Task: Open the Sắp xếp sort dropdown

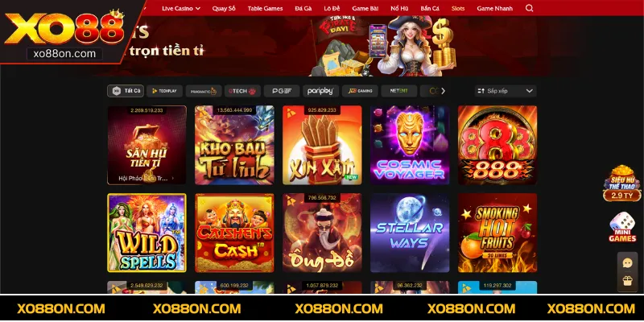Action: [506, 91]
